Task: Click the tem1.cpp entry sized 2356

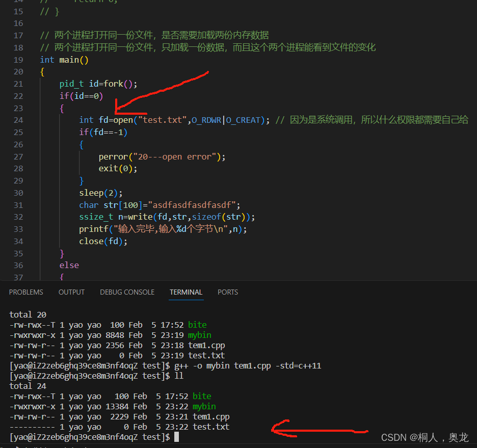Action: pyautogui.click(x=117, y=345)
